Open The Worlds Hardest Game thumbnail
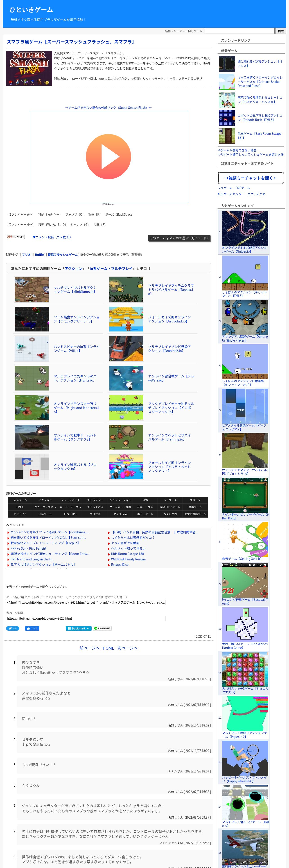The width and height of the screenshot is (289, 868). tap(245, 625)
